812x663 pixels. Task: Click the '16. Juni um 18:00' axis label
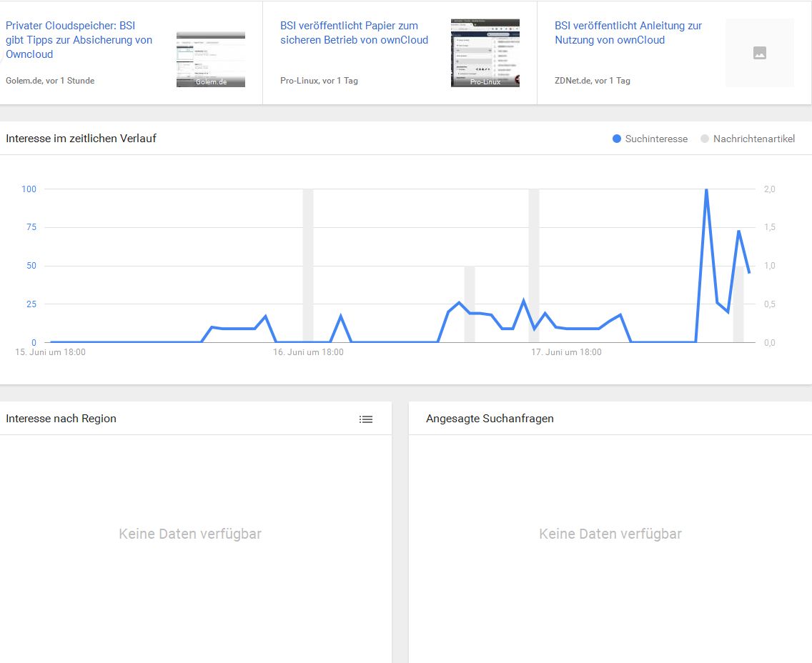click(308, 352)
